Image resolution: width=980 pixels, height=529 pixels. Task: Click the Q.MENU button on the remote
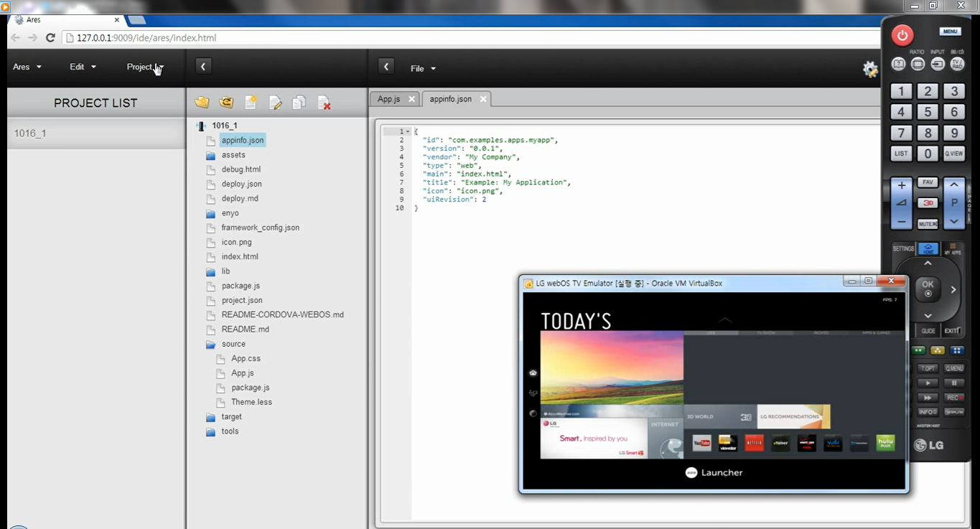(x=954, y=368)
